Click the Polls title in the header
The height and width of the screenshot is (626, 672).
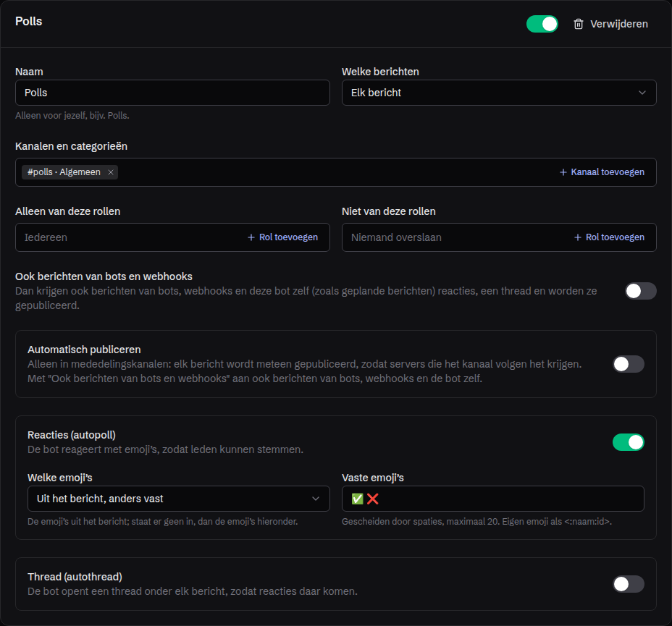[x=29, y=22]
